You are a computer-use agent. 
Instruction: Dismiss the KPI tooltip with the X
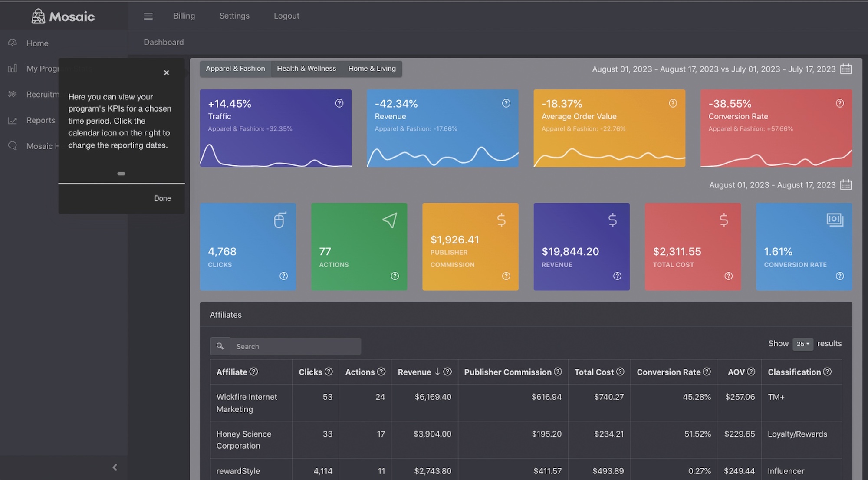click(167, 72)
